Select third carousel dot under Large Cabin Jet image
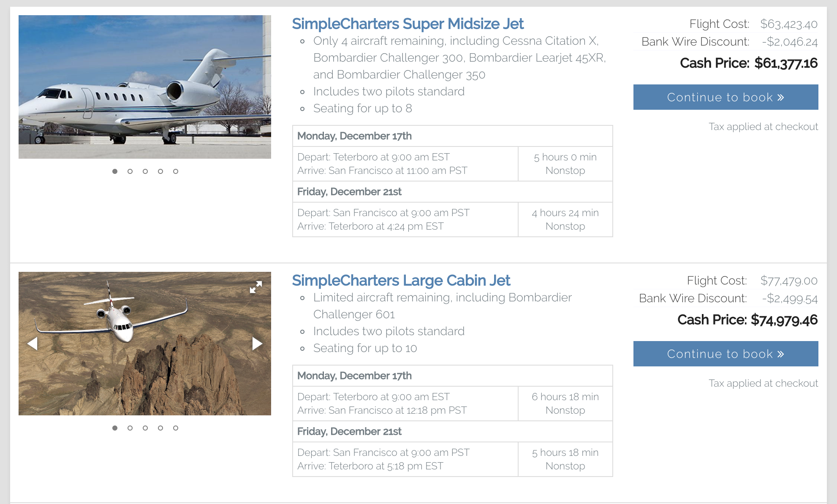Viewport: 837px width, 504px height. click(145, 428)
